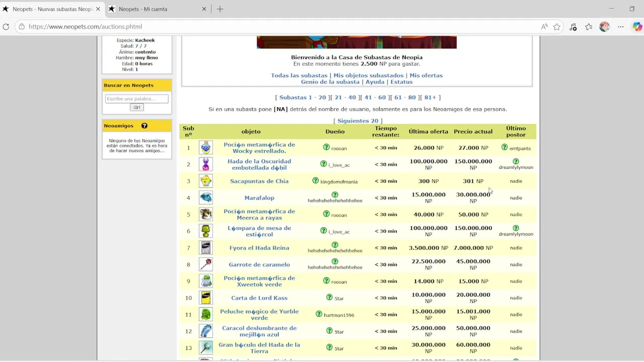Open the Marafalop auction link
The height and width of the screenshot is (362, 644).
pyautogui.click(x=259, y=198)
